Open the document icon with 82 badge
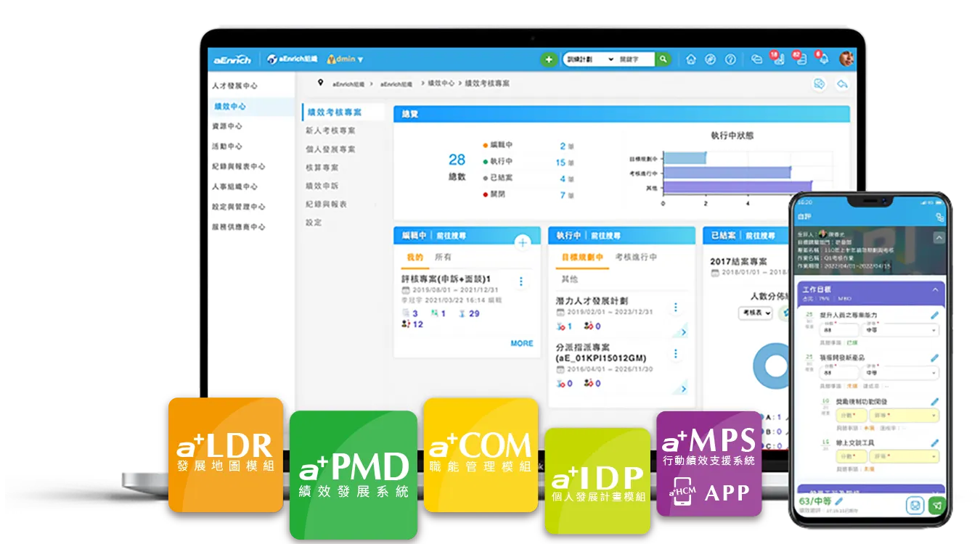The height and width of the screenshot is (544, 980). point(801,59)
